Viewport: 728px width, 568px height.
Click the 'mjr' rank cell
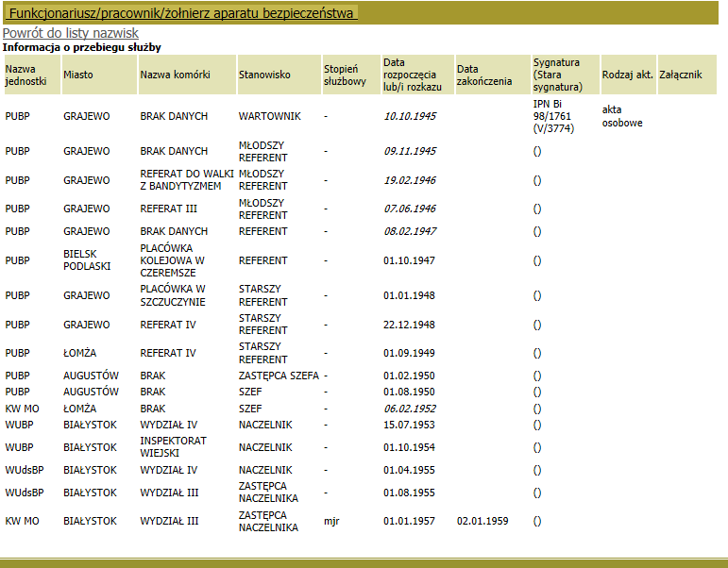[x=330, y=521]
